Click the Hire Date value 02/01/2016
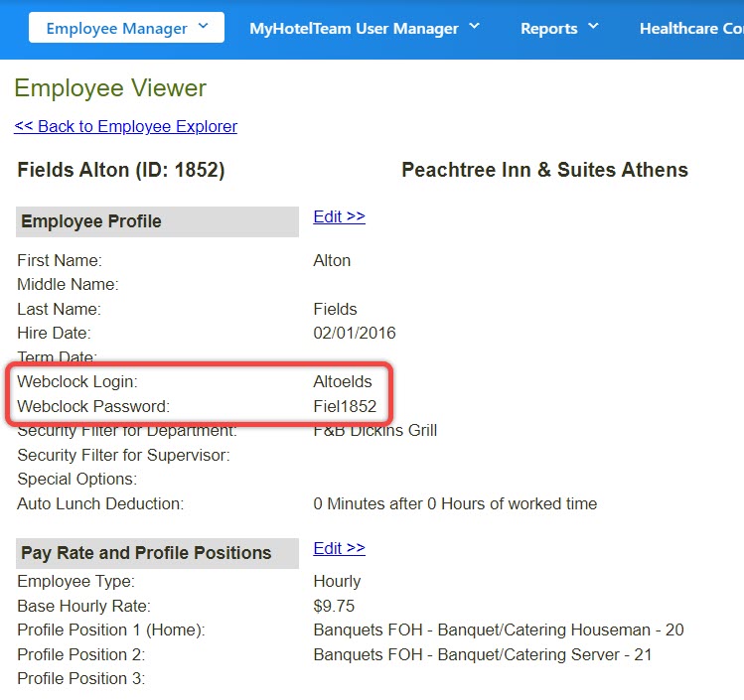 coord(355,333)
